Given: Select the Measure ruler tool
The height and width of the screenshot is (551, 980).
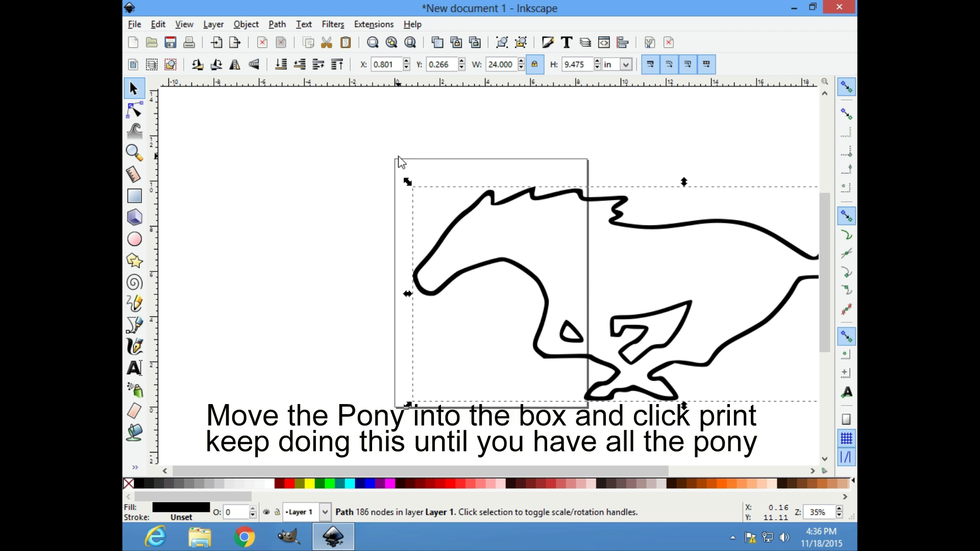Looking at the screenshot, I should tap(134, 174).
